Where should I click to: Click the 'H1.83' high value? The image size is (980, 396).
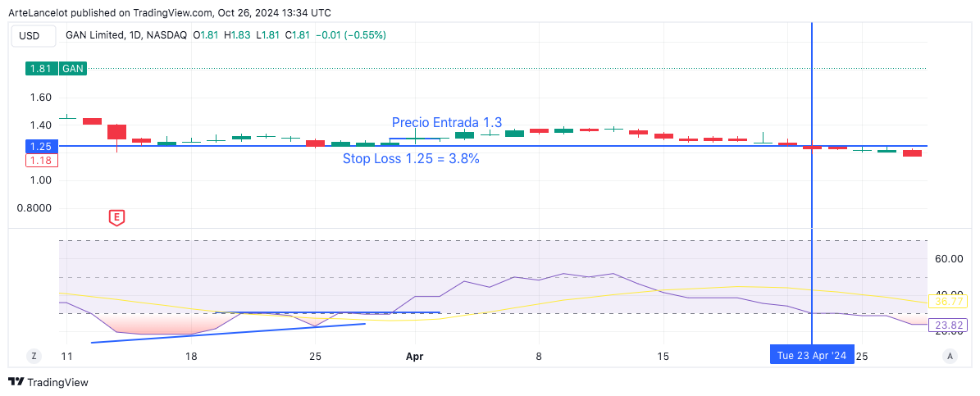coord(238,35)
